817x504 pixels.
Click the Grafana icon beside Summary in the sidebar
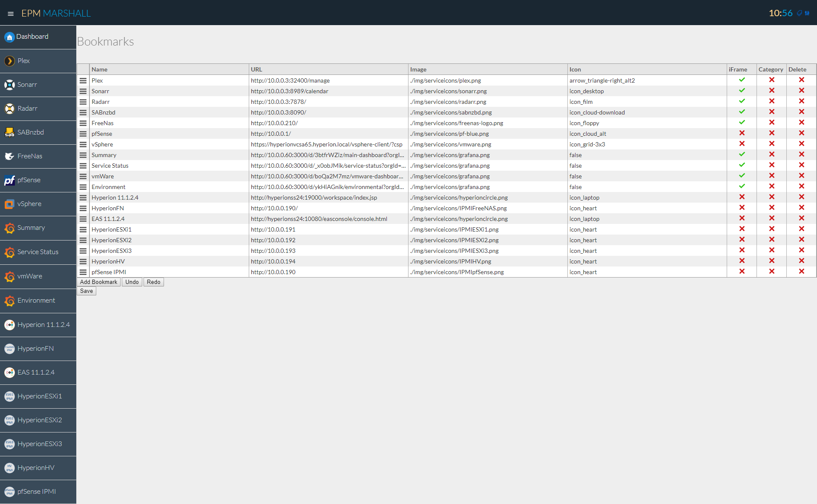click(x=9, y=228)
